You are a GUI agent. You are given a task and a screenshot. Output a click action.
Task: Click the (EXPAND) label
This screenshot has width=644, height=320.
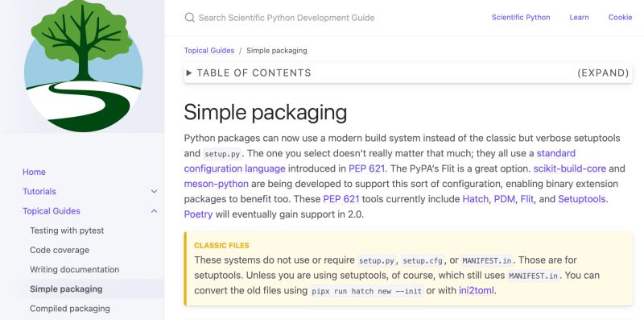(603, 73)
